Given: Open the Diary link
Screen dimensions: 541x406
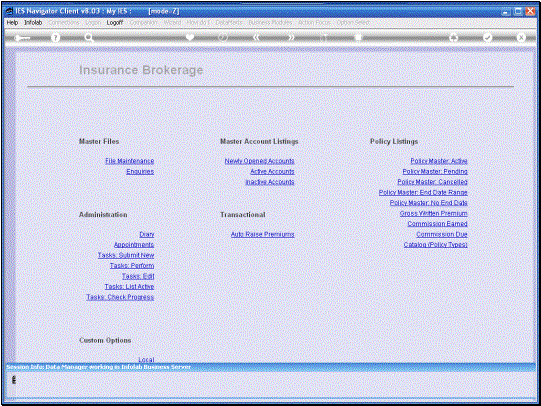Looking at the screenshot, I should pos(147,234).
